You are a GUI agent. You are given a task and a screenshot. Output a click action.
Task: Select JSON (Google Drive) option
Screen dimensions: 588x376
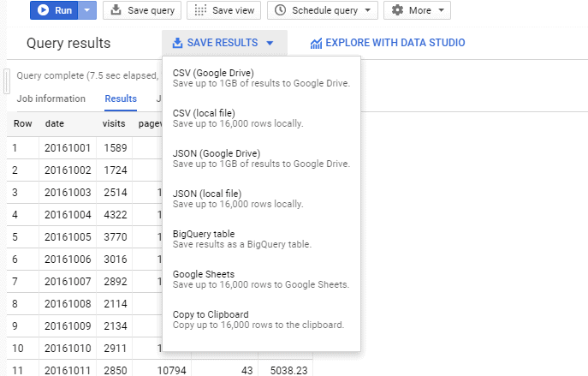[261, 158]
